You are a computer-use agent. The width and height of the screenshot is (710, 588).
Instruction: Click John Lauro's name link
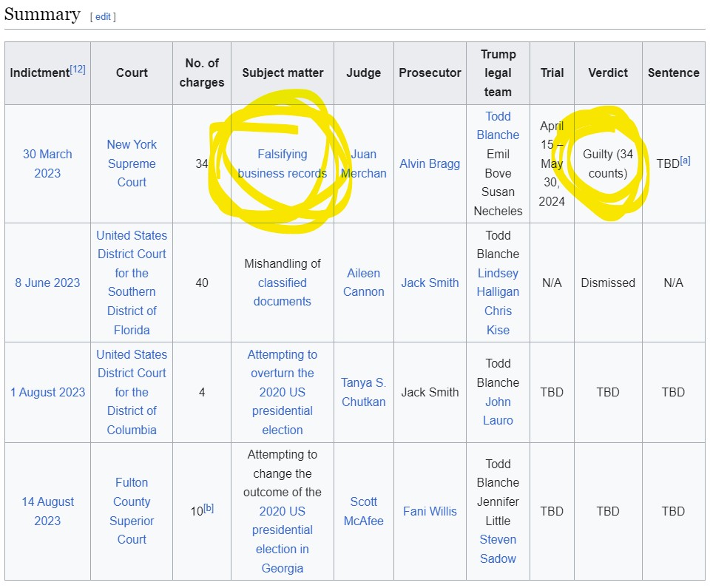pyautogui.click(x=498, y=411)
